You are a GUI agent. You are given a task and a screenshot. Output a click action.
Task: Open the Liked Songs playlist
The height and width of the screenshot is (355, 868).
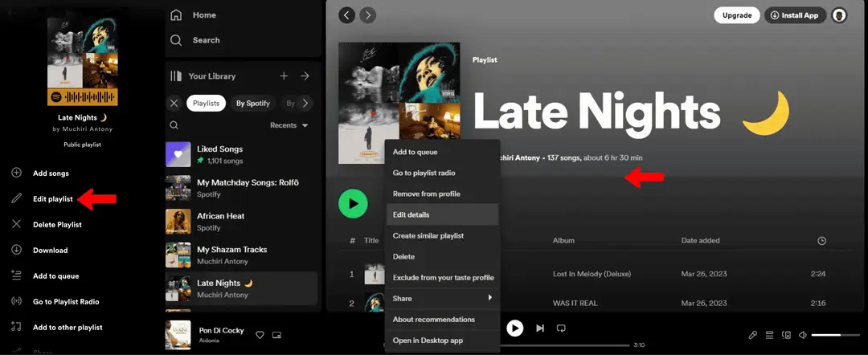pos(241,154)
